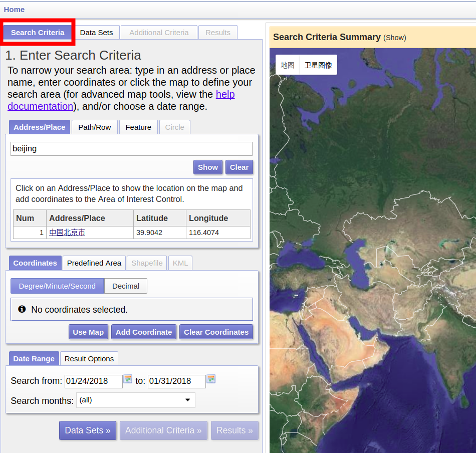Click the address input field containing beijing

tap(131, 149)
